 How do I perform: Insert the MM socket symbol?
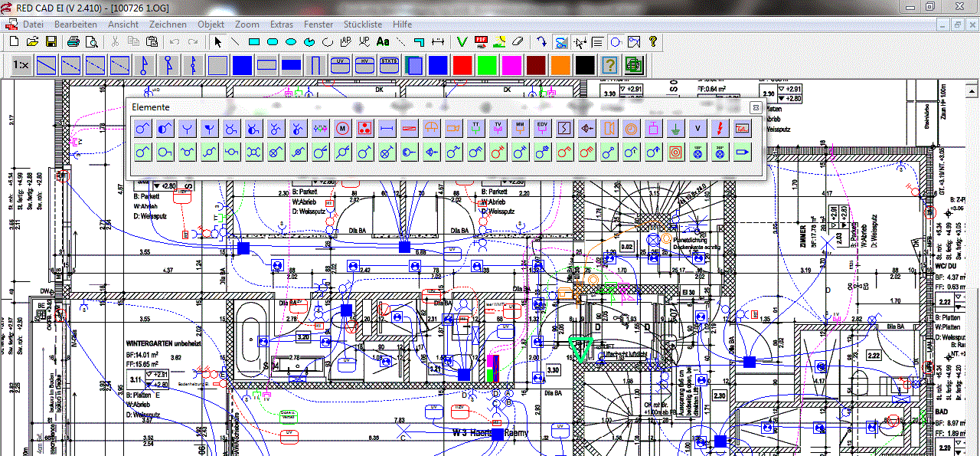pyautogui.click(x=521, y=128)
